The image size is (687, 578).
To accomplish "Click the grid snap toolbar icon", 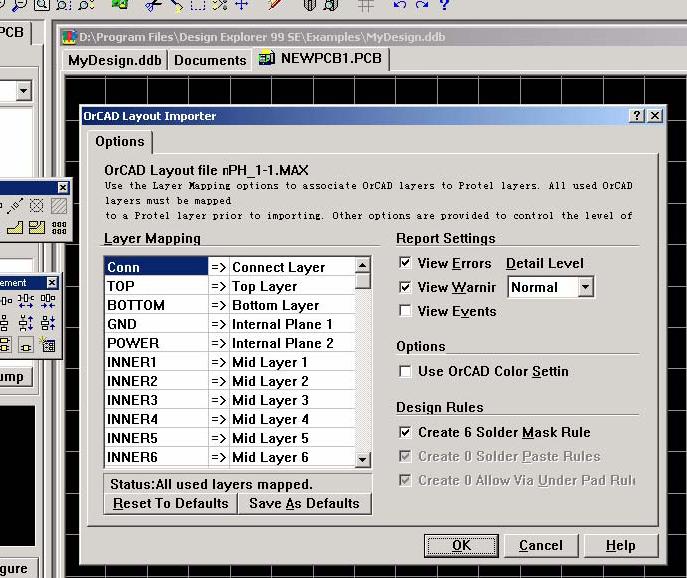I will (x=366, y=4).
